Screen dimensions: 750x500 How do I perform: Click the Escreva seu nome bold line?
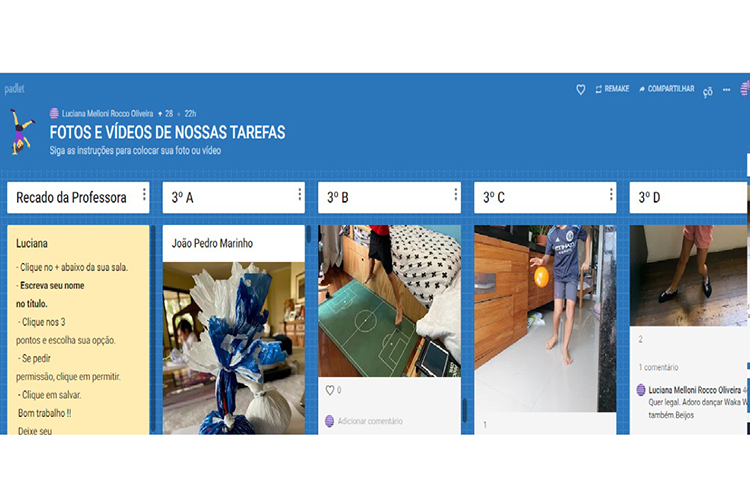coord(52,286)
